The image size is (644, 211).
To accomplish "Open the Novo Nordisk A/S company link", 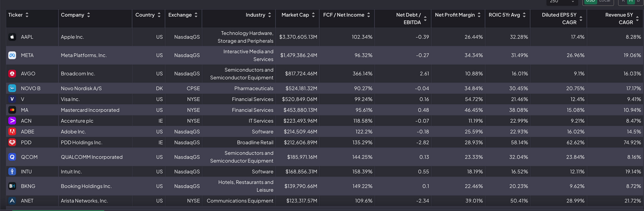I will [81, 88].
